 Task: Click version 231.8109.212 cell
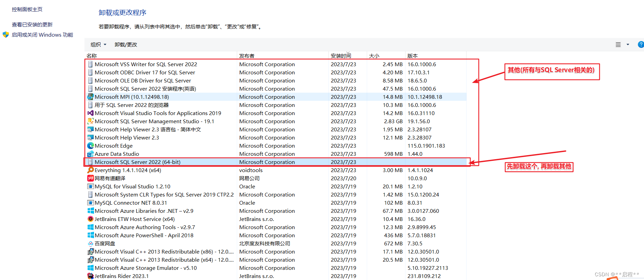click(x=424, y=276)
